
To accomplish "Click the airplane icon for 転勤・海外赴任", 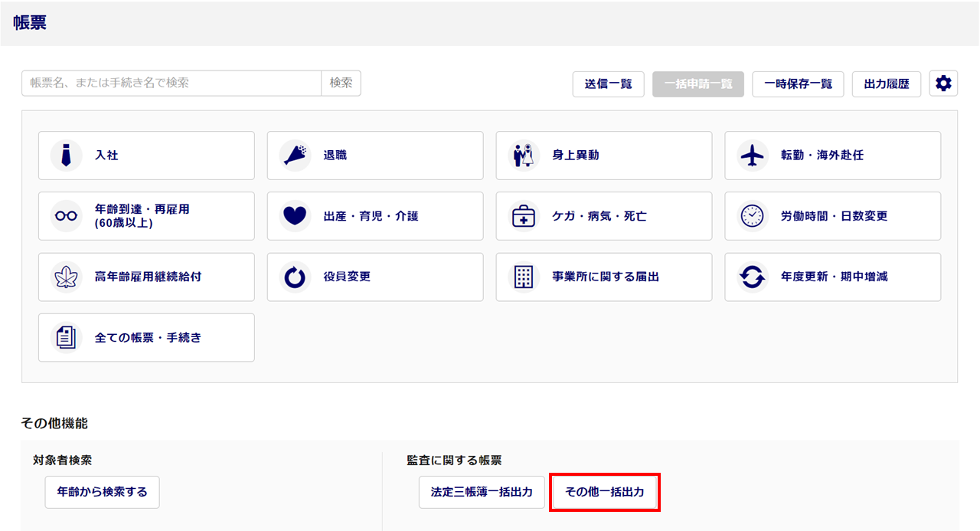I will (x=753, y=156).
